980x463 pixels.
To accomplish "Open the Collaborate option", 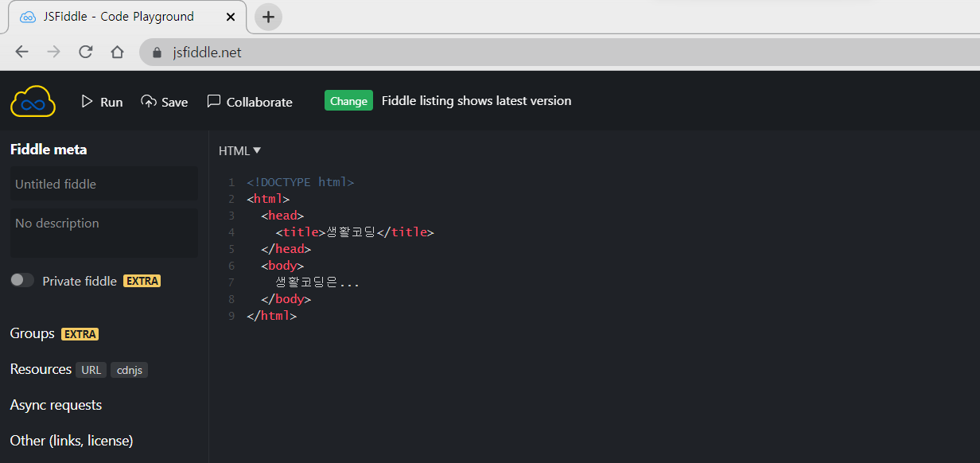I will (250, 102).
